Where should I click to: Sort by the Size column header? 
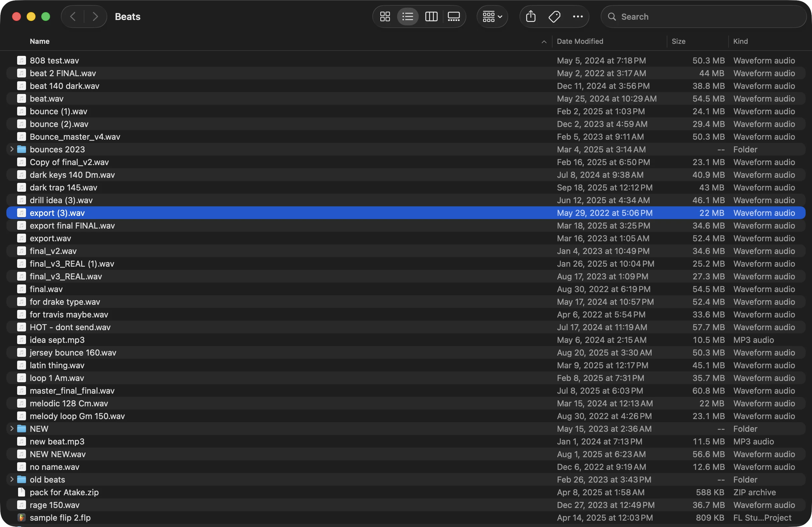(678, 41)
